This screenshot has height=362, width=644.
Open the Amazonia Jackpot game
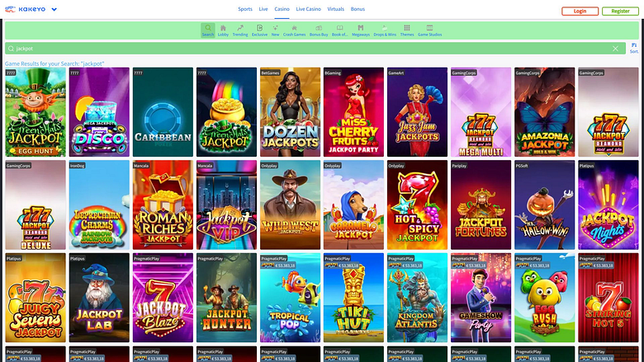tap(545, 112)
